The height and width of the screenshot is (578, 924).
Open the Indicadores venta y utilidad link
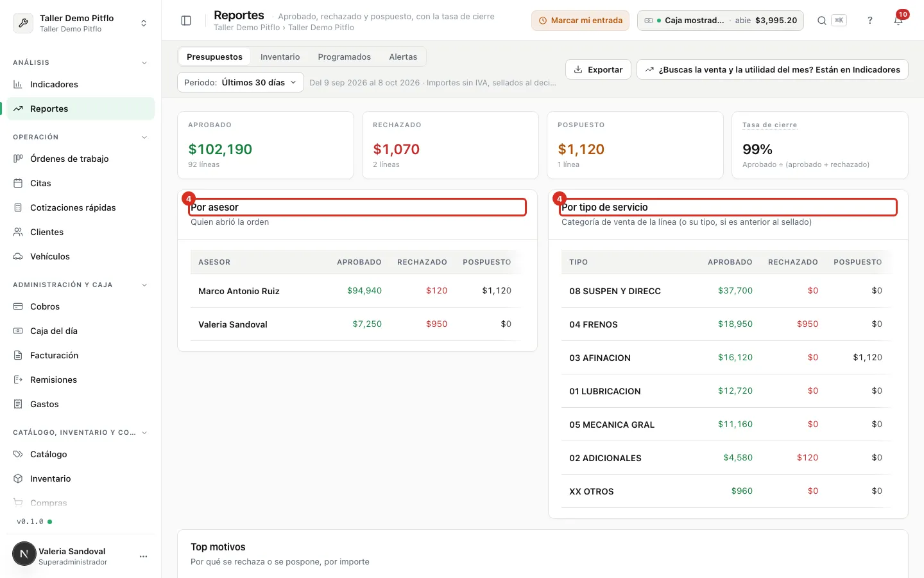pyautogui.click(x=773, y=69)
